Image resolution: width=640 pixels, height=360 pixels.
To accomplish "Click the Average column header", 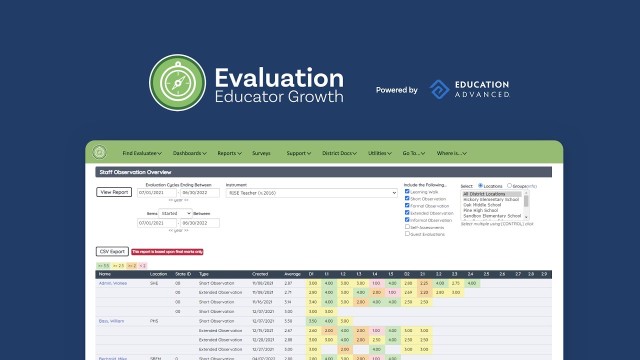I will 292,274.
